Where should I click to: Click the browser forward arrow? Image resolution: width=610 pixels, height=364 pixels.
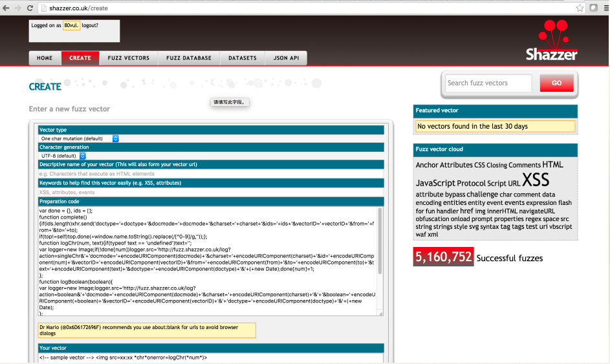coord(18,8)
